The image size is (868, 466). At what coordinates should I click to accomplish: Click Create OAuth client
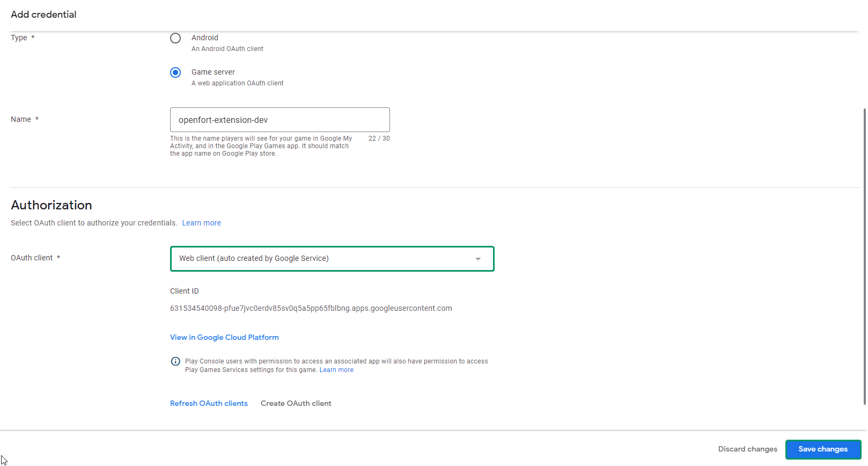296,403
